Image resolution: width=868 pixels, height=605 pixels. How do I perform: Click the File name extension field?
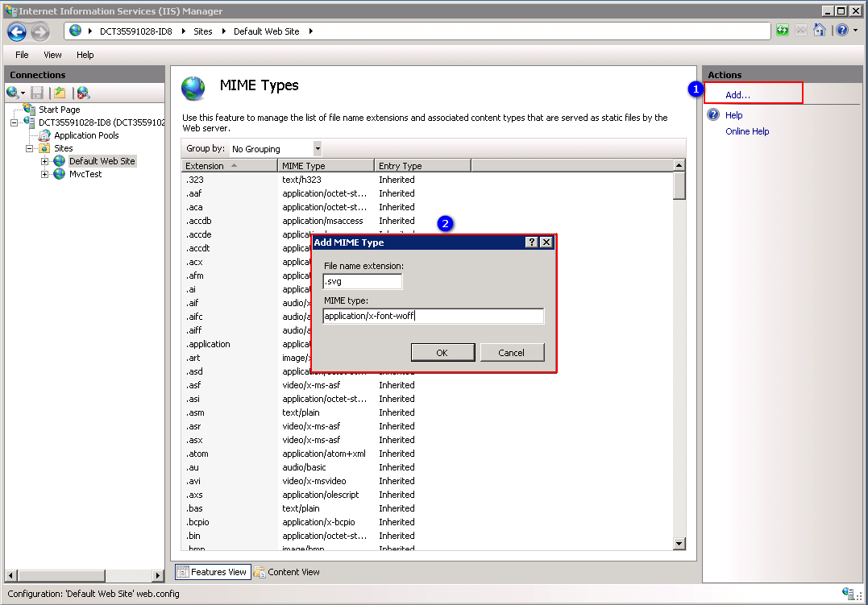[x=363, y=282]
